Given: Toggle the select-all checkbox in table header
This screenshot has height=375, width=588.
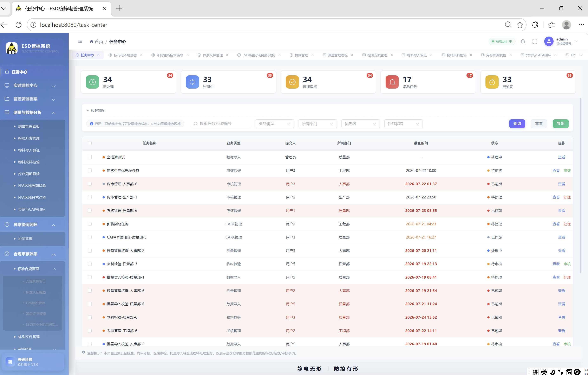Looking at the screenshot, I should tap(90, 143).
